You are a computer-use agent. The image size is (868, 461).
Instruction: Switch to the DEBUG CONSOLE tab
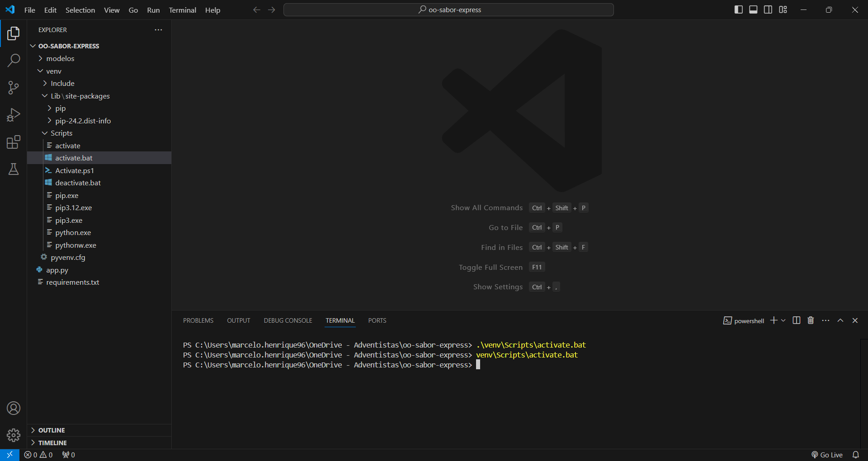coord(288,320)
